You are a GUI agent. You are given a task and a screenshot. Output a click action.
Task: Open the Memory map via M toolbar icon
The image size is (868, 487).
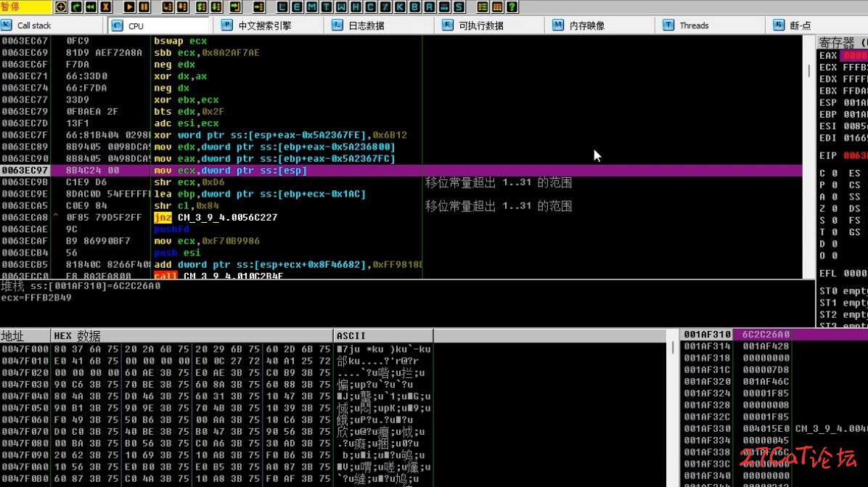click(x=311, y=7)
